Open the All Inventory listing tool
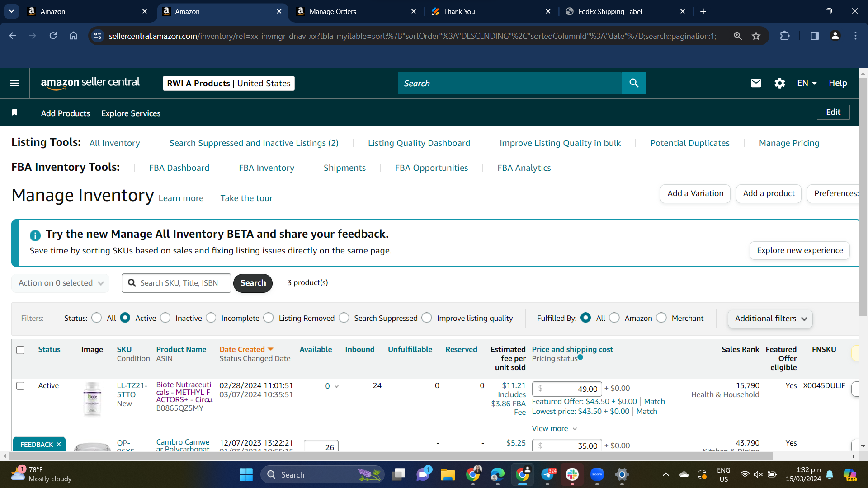The width and height of the screenshot is (868, 488). pos(115,143)
